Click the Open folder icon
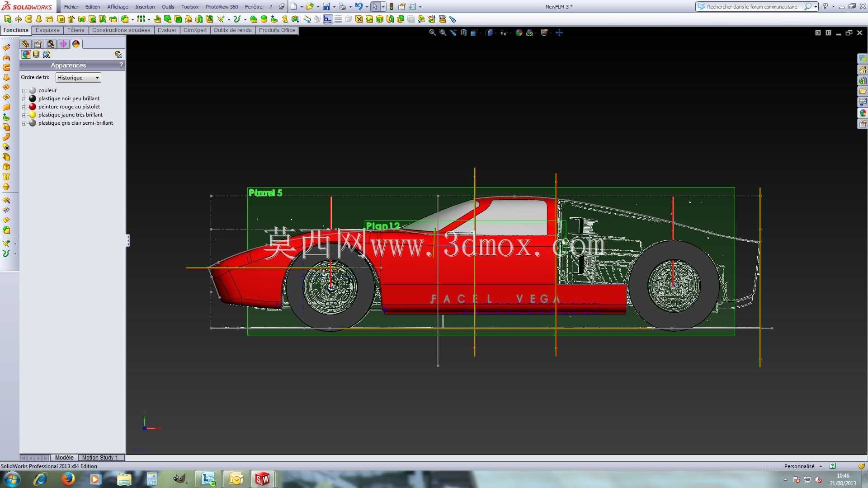The height and width of the screenshot is (488, 868). click(x=310, y=7)
